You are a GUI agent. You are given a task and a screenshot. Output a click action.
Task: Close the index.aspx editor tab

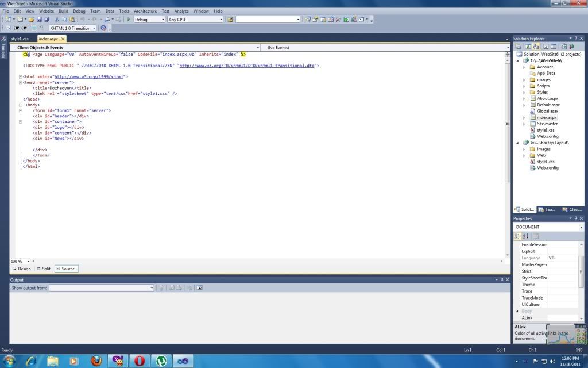(x=63, y=39)
